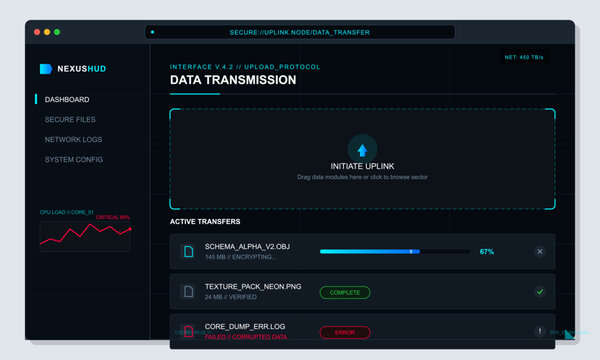Click the Complete status badge

click(345, 293)
